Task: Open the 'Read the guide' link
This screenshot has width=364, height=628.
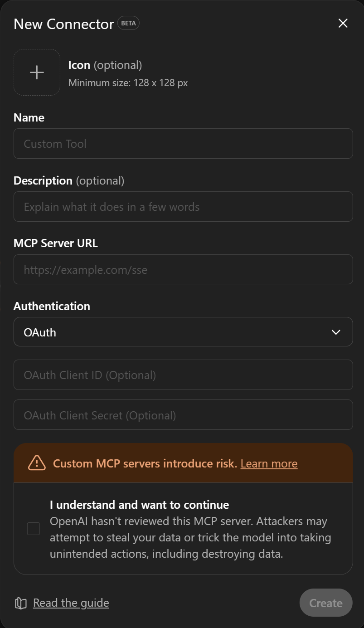Action: click(71, 603)
